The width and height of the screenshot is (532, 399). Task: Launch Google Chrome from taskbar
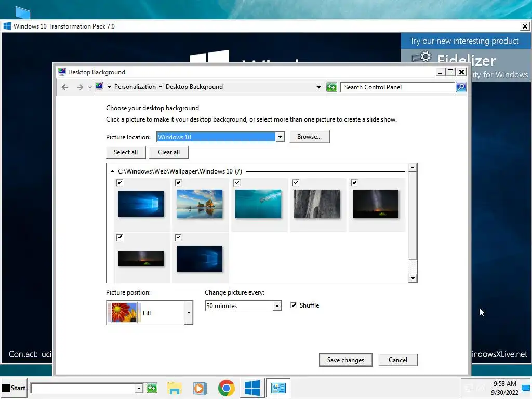[227, 388]
